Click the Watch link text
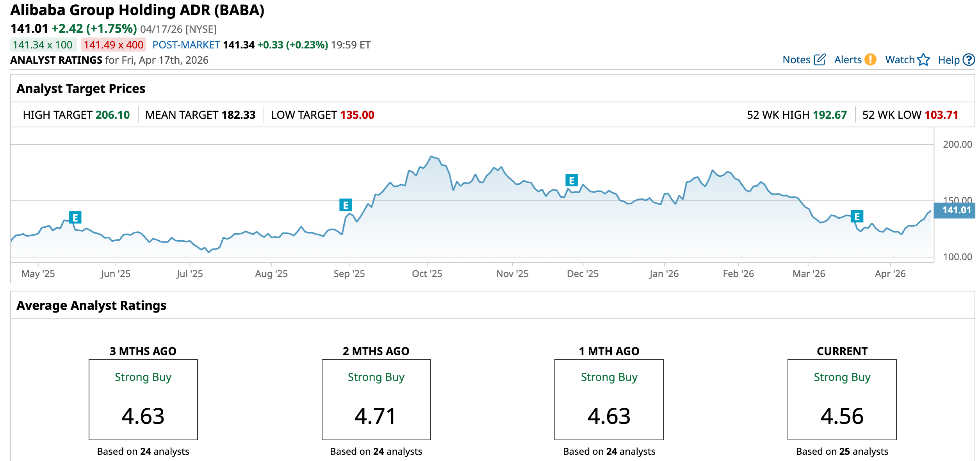Image resolution: width=980 pixels, height=461 pixels. (900, 60)
